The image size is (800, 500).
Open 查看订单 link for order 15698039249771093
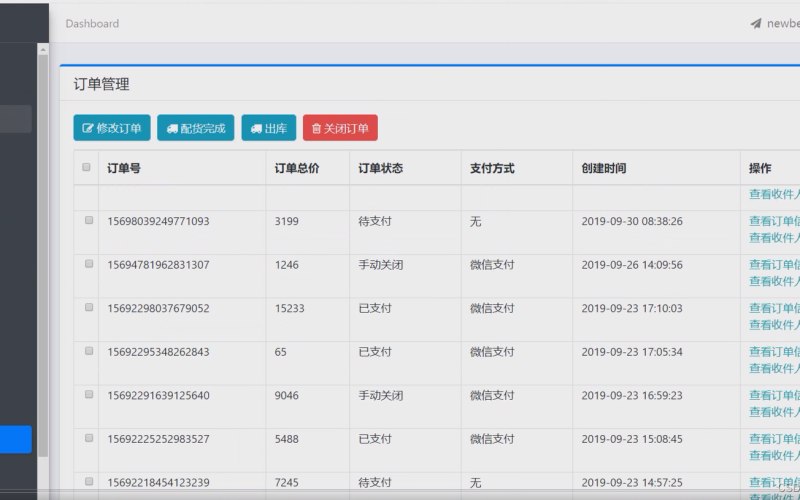click(x=774, y=221)
